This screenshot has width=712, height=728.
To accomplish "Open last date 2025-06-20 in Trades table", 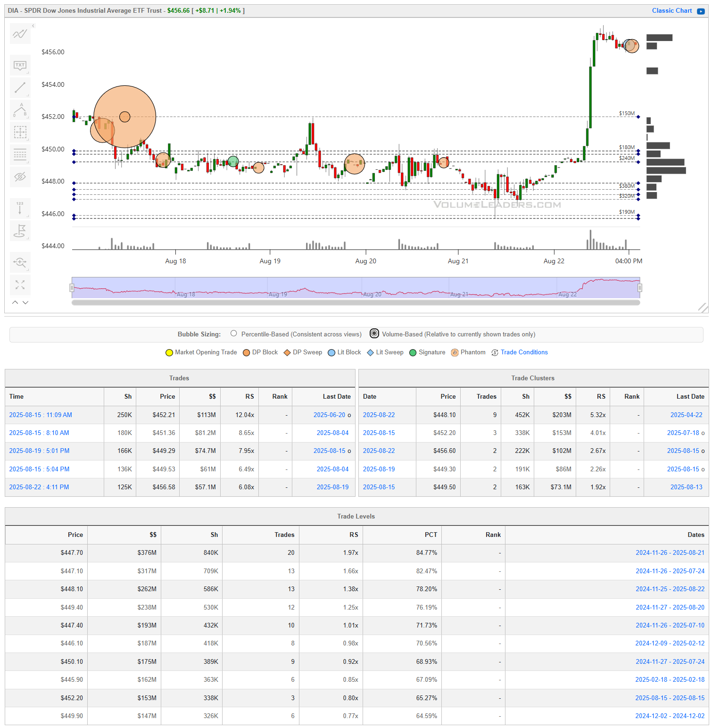I will coord(329,415).
